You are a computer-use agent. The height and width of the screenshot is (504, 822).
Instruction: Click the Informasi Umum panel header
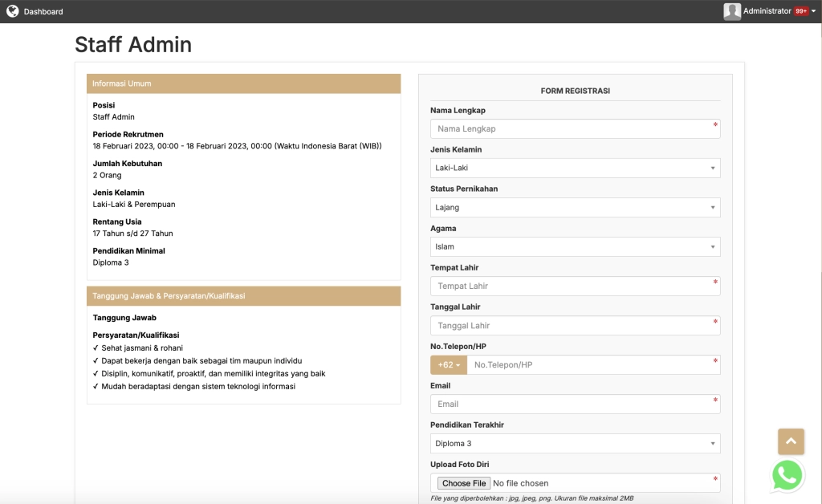243,83
